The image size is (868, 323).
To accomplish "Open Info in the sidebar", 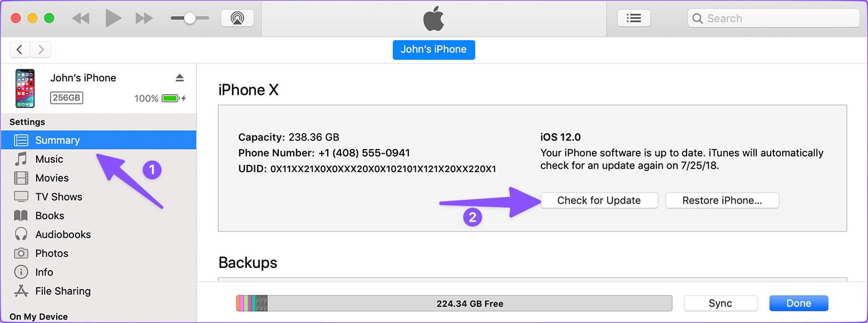I will click(98, 272).
